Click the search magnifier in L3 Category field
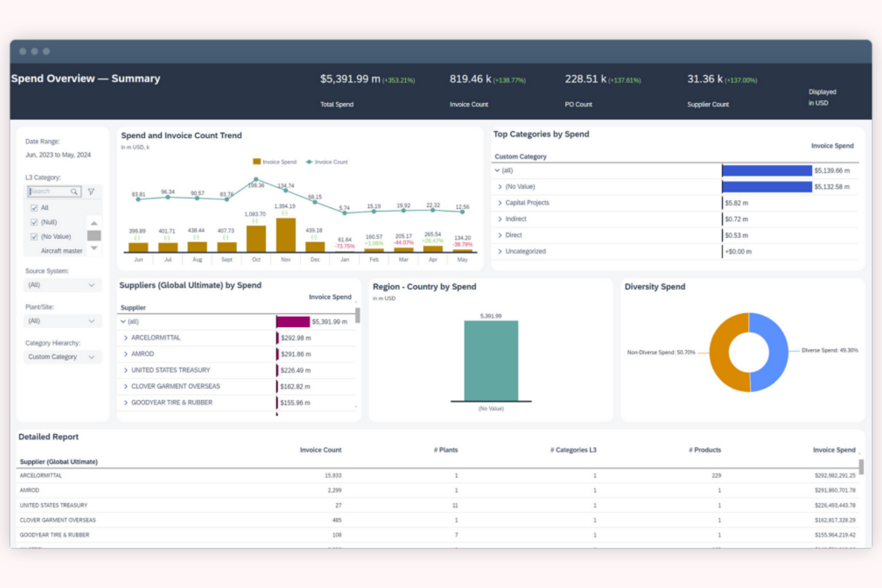Screen dimensions: 882x588 coord(74,191)
